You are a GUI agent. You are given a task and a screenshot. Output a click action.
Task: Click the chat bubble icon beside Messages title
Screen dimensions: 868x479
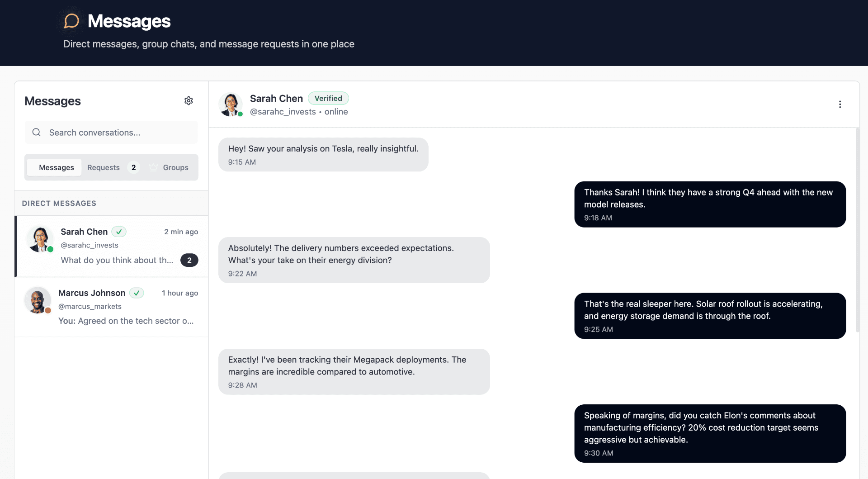click(x=71, y=21)
